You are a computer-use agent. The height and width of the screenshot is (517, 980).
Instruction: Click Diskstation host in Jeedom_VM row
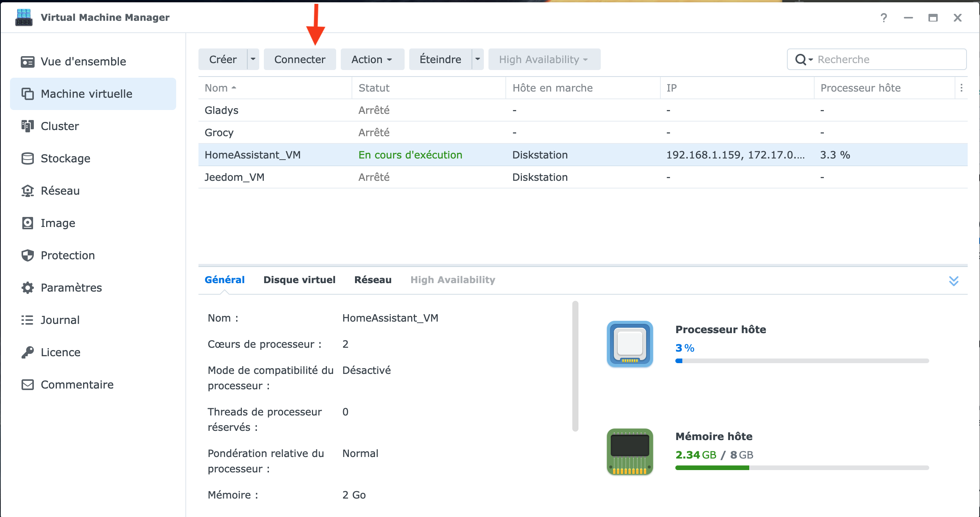[x=540, y=177]
